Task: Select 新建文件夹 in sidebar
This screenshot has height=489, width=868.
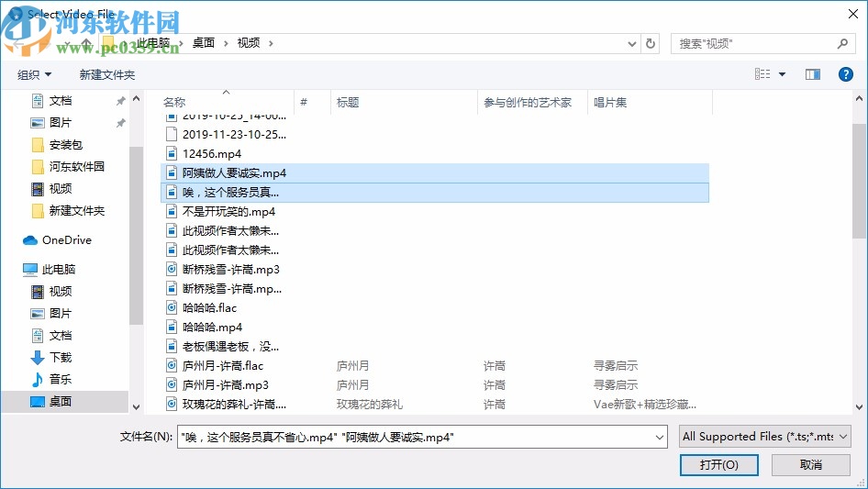Action: coord(76,211)
